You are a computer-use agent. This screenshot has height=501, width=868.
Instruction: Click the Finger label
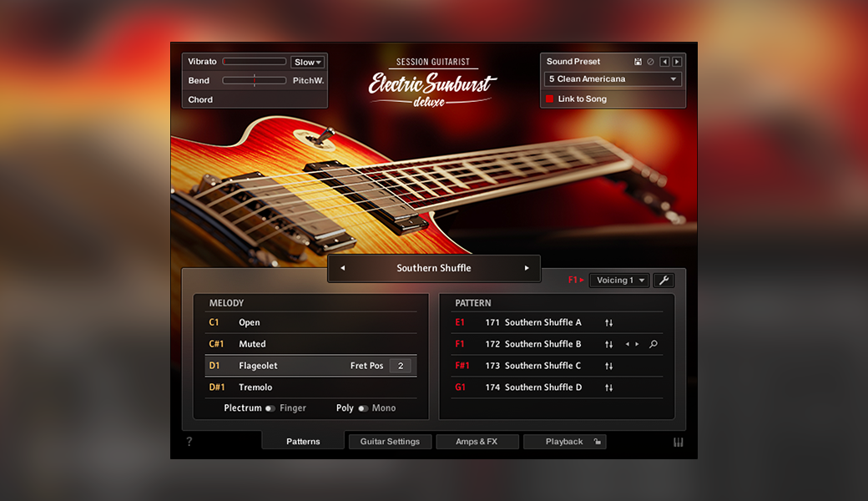[293, 408]
